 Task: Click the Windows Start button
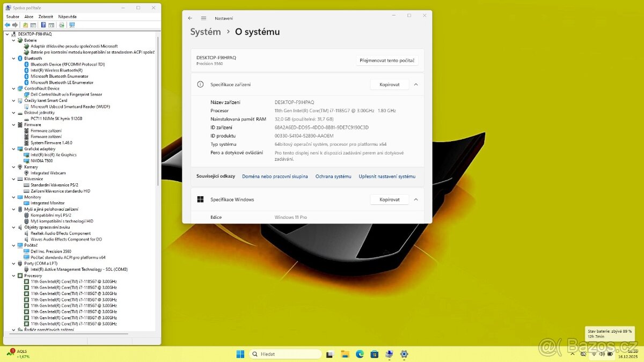(x=239, y=354)
